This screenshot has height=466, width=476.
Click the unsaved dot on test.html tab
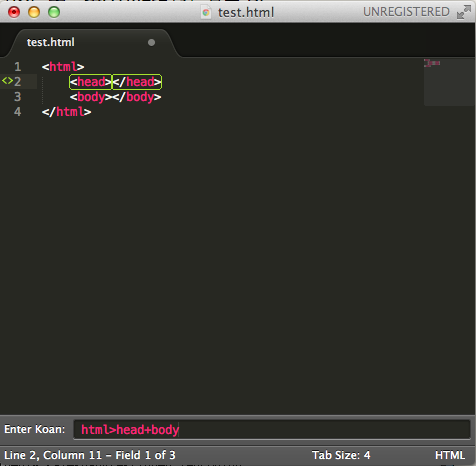click(151, 43)
